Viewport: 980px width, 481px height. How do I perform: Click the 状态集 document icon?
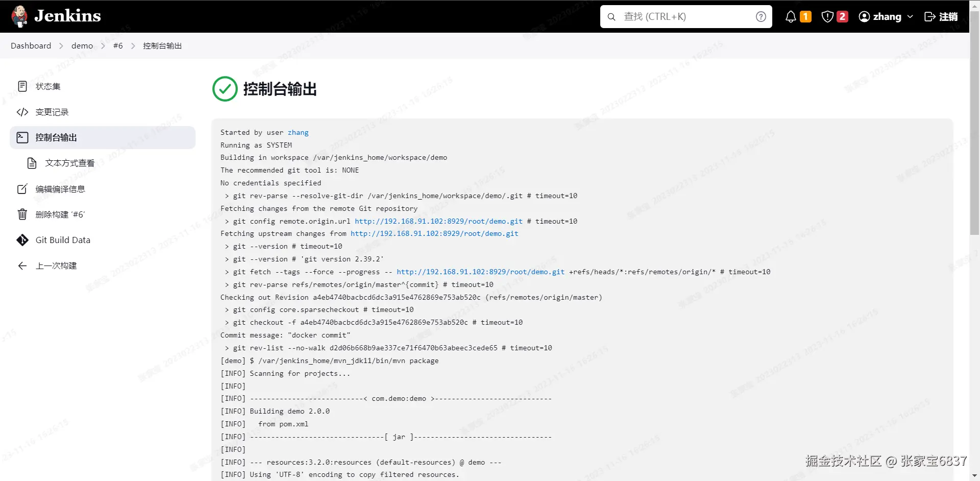[x=22, y=86]
